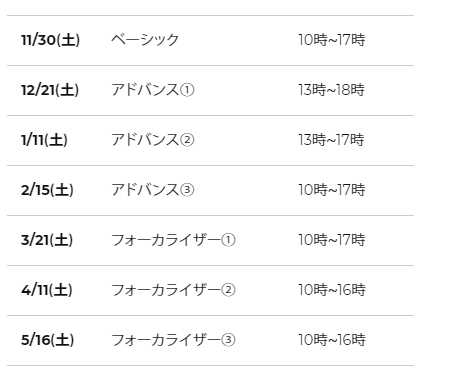Click the time in the 4/11 row

(x=332, y=290)
